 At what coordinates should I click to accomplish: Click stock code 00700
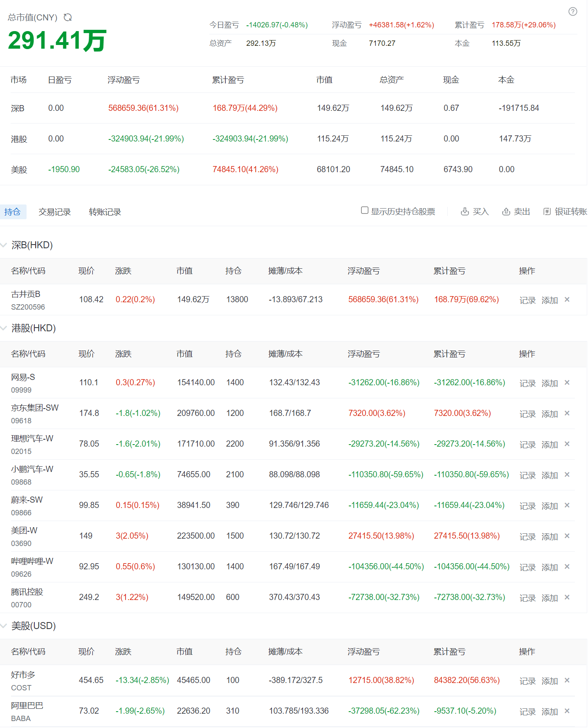21,605
